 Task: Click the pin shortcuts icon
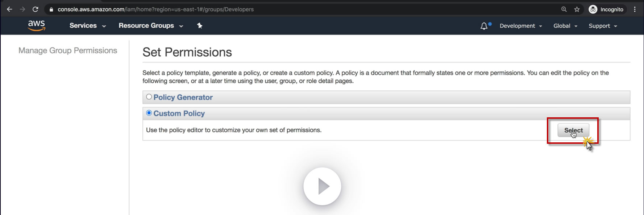click(x=200, y=25)
